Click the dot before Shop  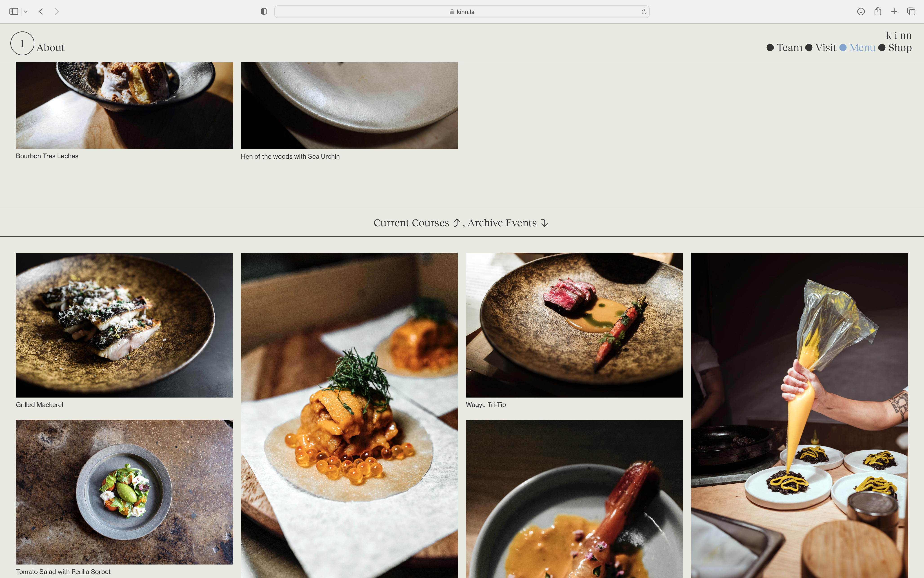[x=882, y=47]
